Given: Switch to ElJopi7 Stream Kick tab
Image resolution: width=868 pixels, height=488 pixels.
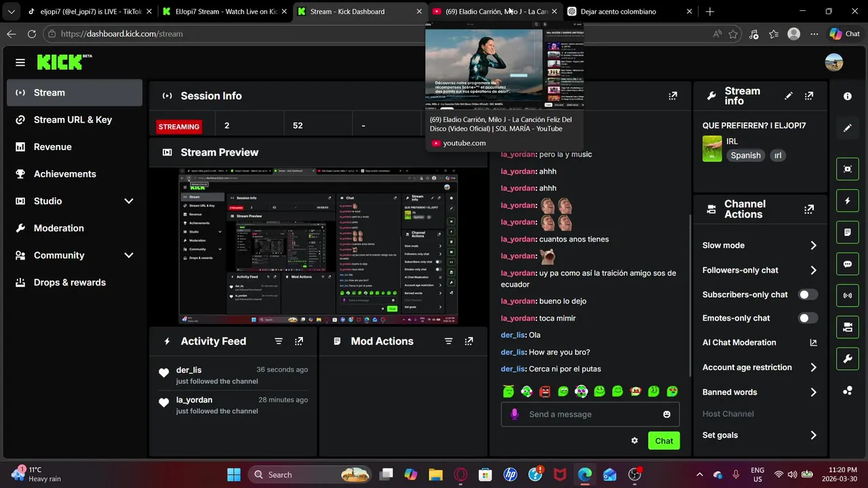Looking at the screenshot, I should click(224, 12).
